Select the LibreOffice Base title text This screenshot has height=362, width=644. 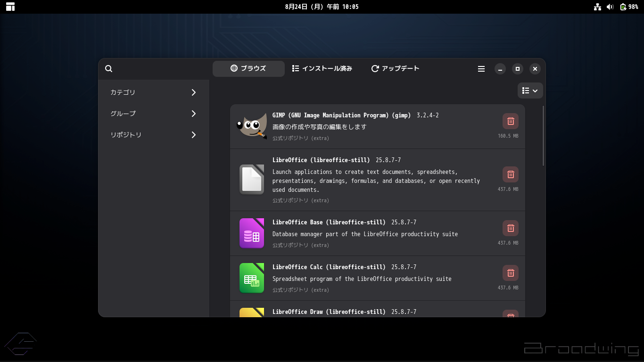coord(329,222)
